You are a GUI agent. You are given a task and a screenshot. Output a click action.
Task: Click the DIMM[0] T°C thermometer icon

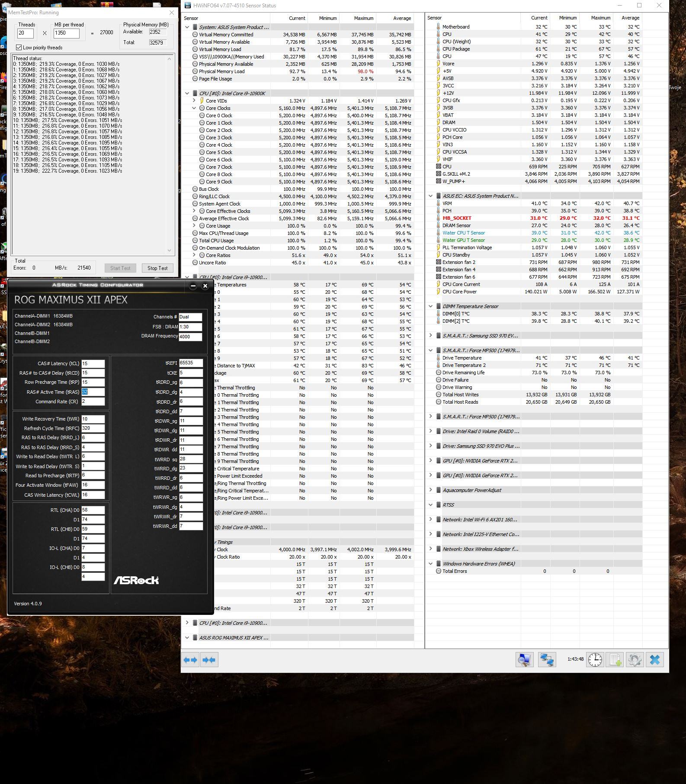[x=438, y=314]
